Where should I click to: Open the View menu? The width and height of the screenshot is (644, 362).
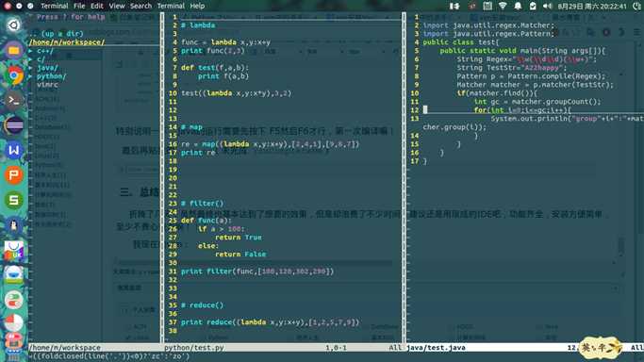tap(117, 7)
